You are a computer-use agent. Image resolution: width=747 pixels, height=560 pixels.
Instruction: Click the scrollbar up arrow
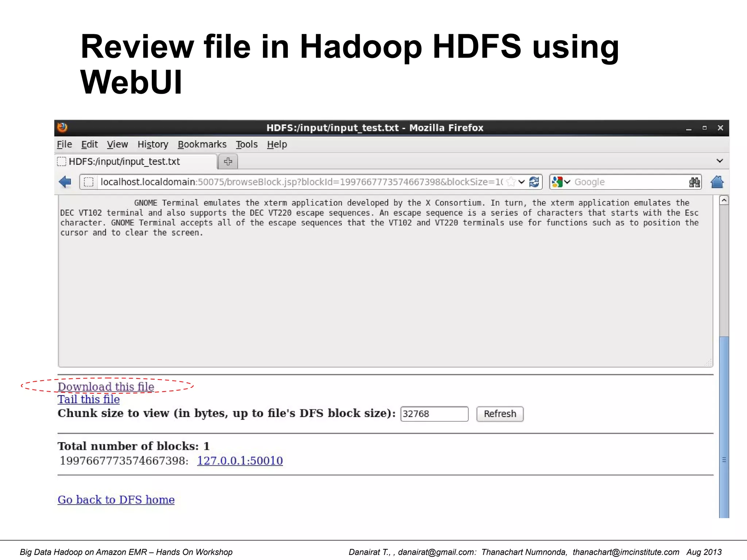[x=724, y=200]
